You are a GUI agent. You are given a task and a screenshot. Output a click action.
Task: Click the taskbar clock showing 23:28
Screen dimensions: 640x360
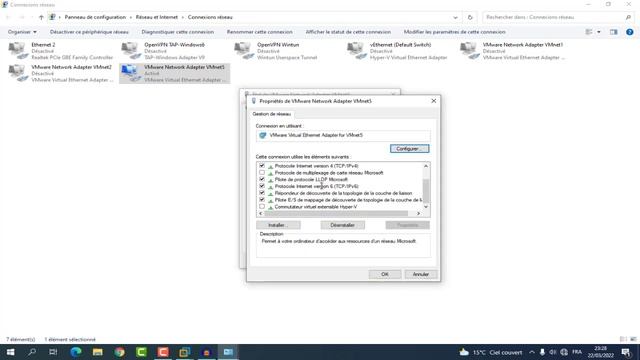tap(600, 352)
